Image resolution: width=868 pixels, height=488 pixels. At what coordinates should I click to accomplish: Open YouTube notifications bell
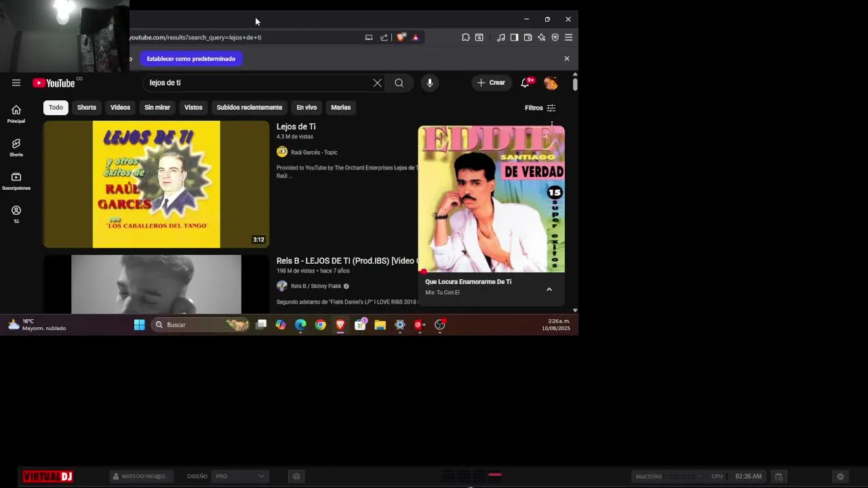(525, 83)
